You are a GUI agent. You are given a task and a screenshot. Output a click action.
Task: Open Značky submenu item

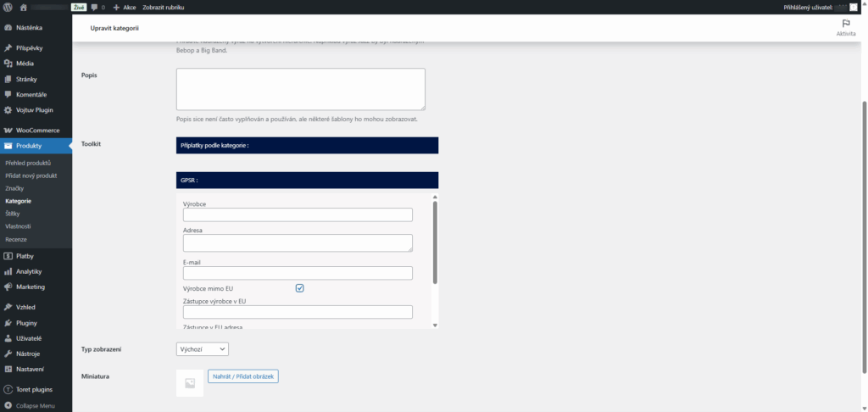pos(14,188)
